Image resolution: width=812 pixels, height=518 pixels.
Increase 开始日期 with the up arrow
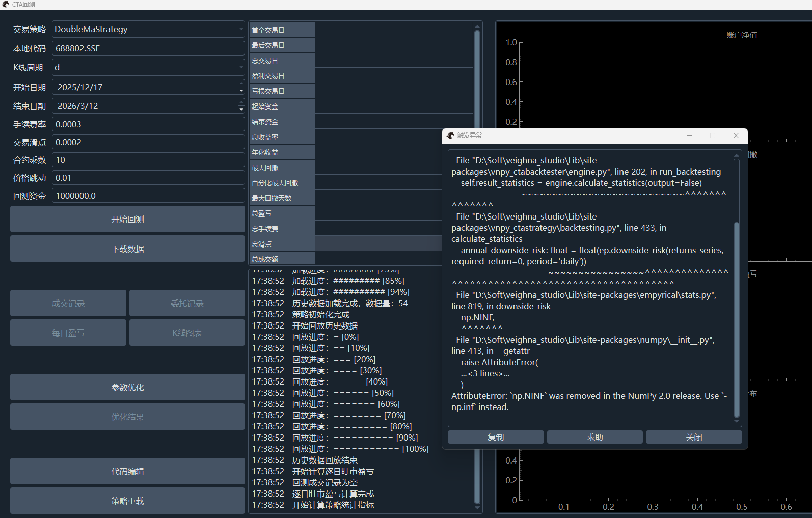[241, 84]
